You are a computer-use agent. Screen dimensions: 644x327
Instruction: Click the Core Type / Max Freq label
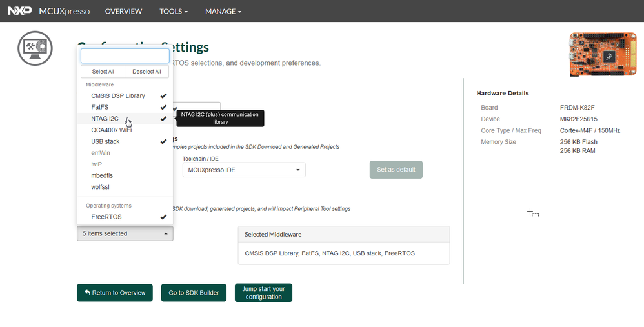[x=511, y=130]
